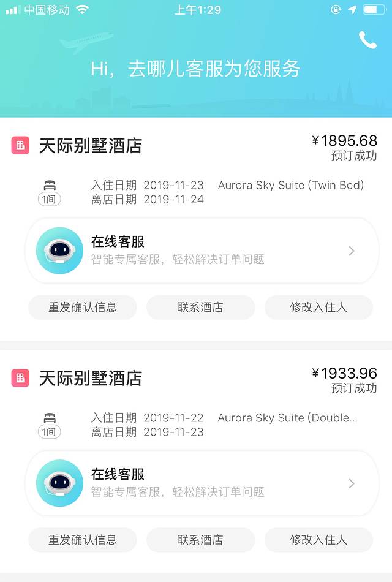
Task: Tap 修改入住人 for the ¥1933.96 order
Action: 318,540
